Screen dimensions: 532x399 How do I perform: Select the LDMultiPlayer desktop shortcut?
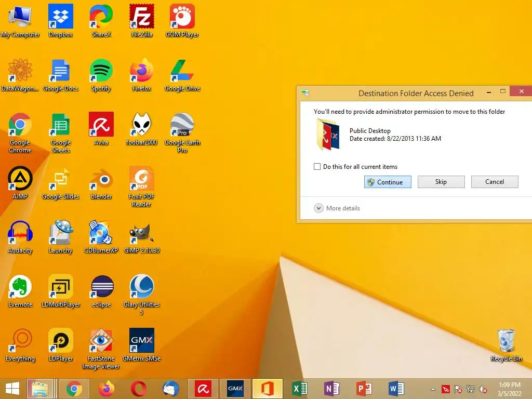(x=60, y=291)
